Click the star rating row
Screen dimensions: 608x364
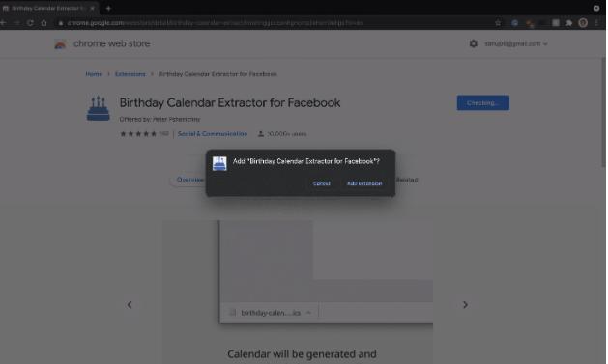click(138, 134)
